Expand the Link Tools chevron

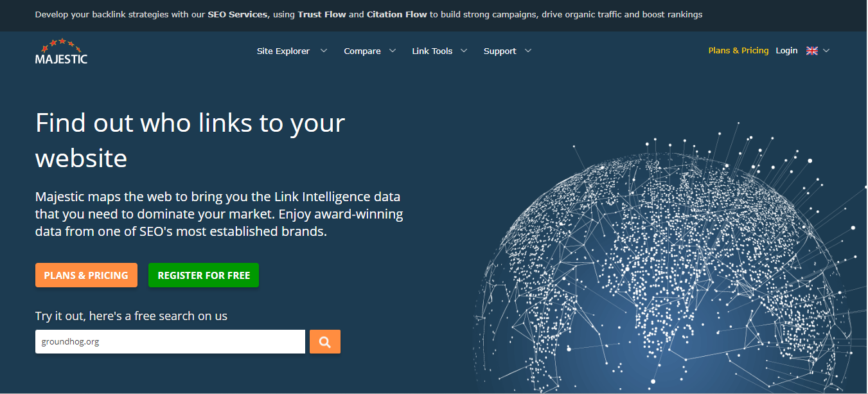pyautogui.click(x=464, y=51)
